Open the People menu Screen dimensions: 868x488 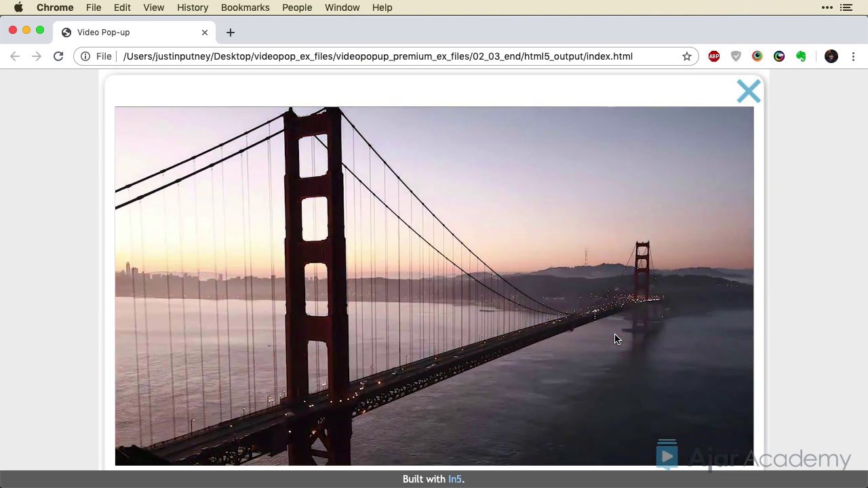tap(297, 7)
